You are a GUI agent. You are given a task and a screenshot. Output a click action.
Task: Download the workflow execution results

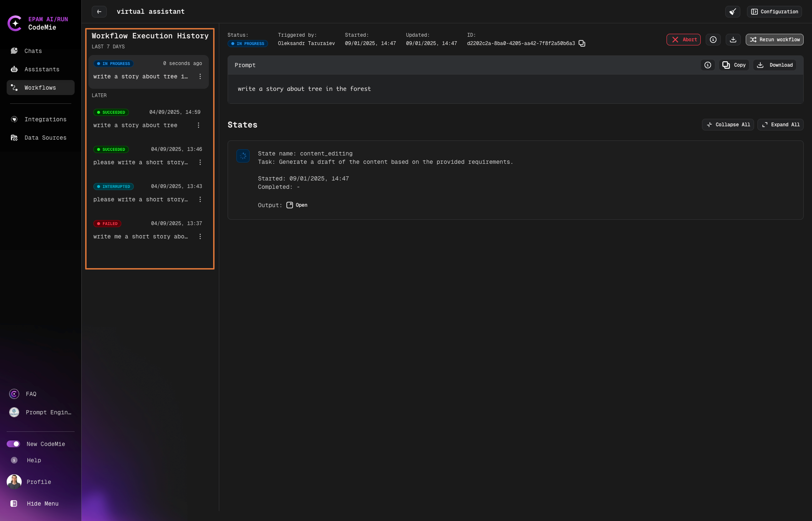[733, 40]
